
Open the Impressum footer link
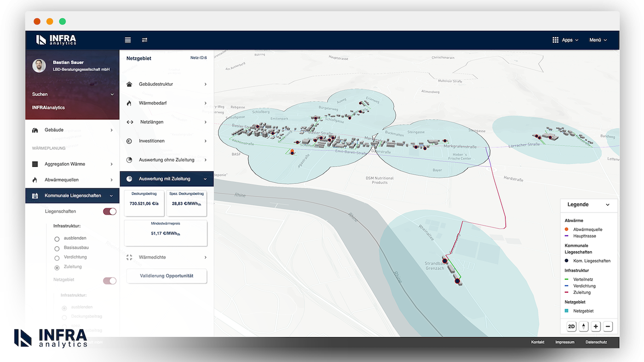point(565,342)
